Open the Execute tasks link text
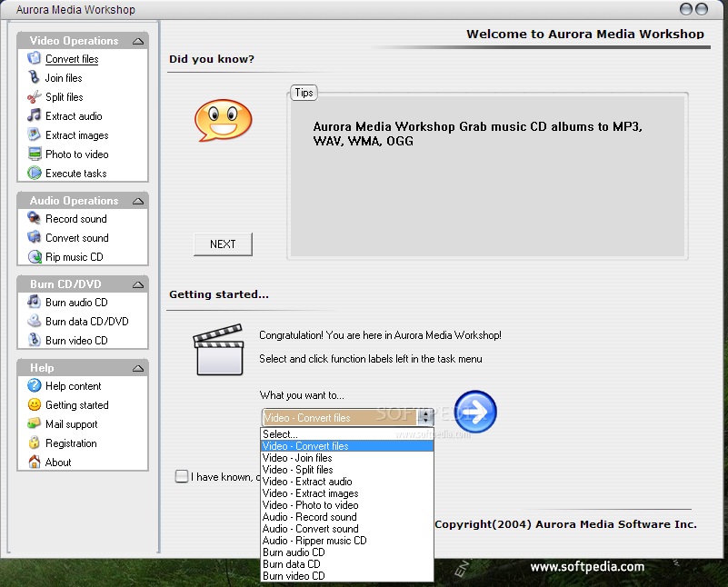This screenshot has height=587, width=728. click(x=76, y=173)
